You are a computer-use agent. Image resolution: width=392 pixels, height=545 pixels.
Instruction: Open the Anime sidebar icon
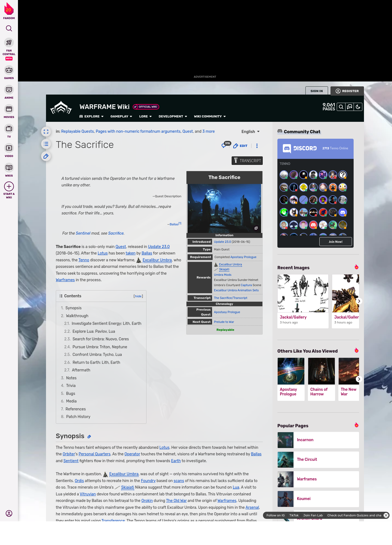9,90
